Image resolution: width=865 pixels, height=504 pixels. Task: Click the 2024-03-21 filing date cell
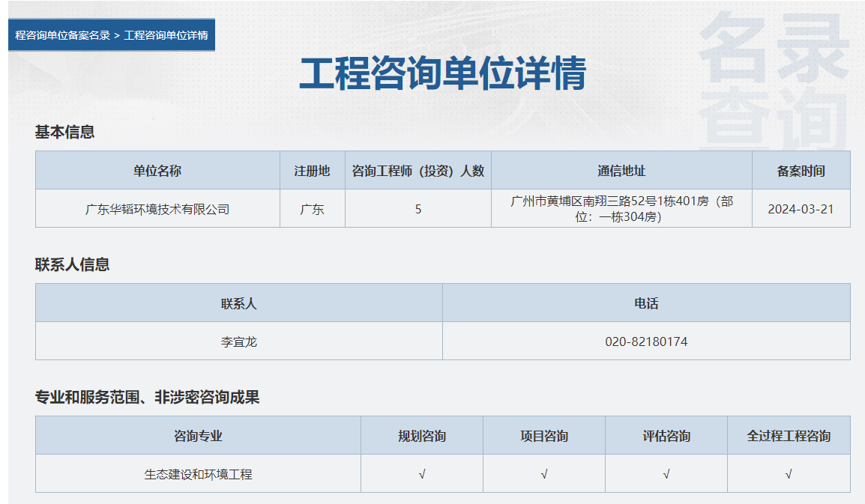click(x=801, y=209)
